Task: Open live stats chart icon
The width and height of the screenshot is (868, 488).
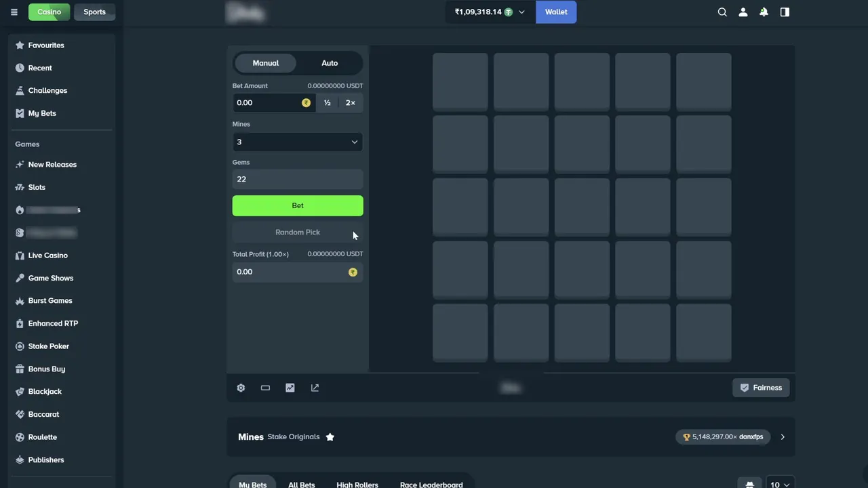Action: (290, 388)
